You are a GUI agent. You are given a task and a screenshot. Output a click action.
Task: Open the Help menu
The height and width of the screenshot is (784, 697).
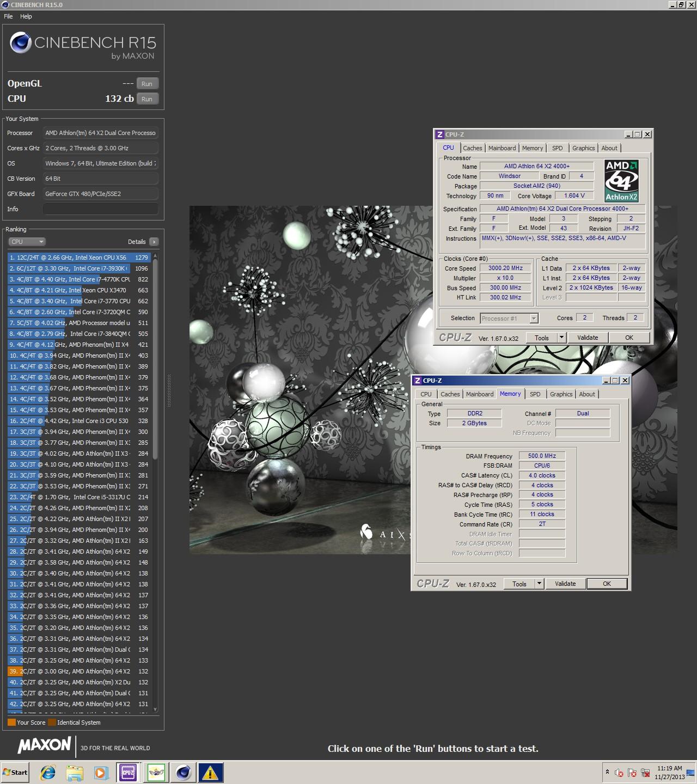tap(26, 16)
